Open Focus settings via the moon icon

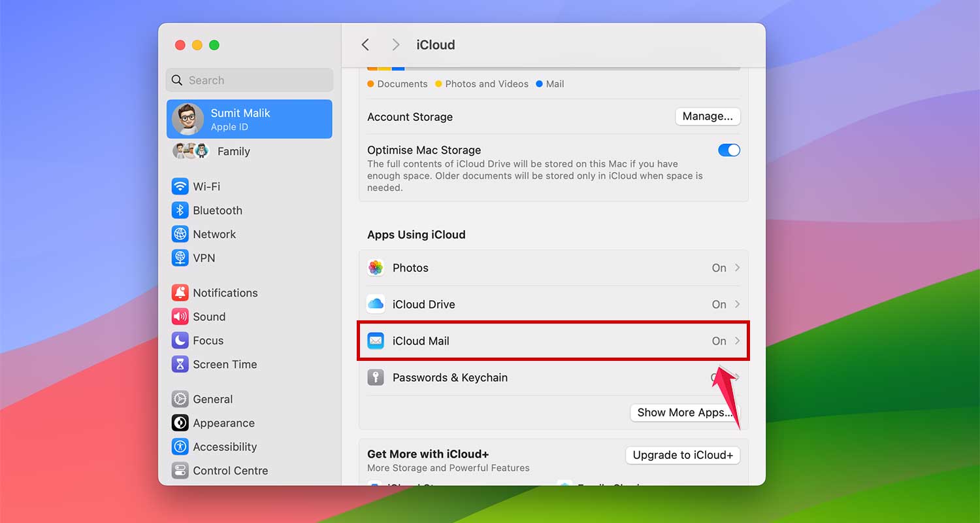pos(180,340)
